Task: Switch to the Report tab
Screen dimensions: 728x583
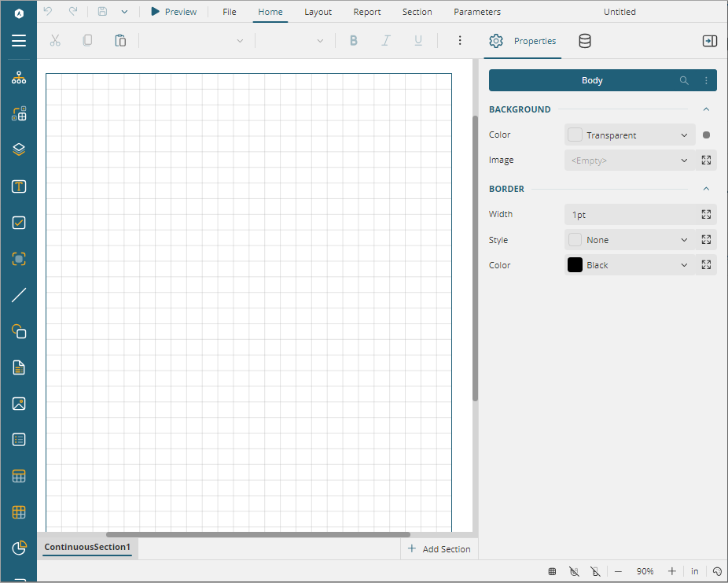Action: click(367, 12)
